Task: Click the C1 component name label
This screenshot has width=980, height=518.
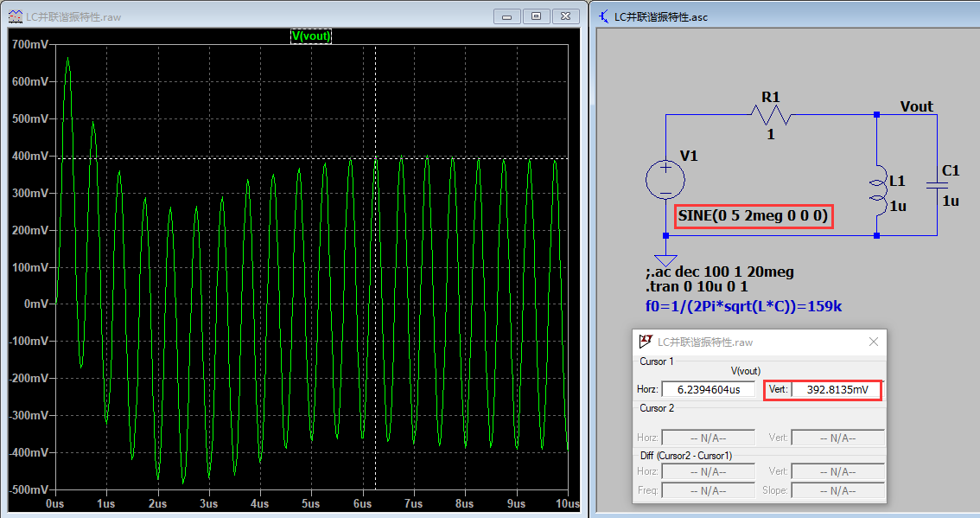Action: [950, 170]
